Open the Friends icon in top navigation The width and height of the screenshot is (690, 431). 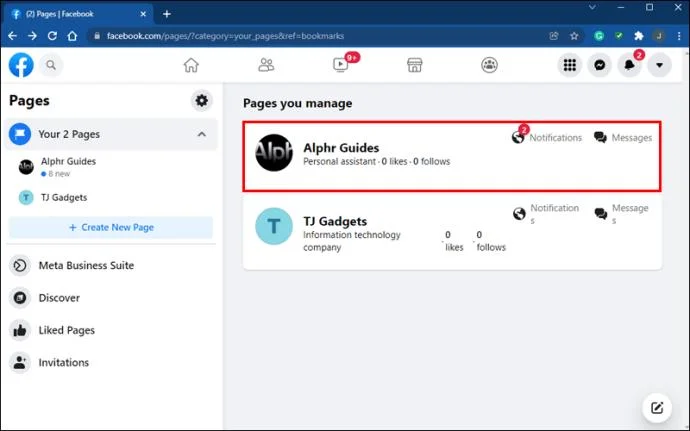pos(266,65)
